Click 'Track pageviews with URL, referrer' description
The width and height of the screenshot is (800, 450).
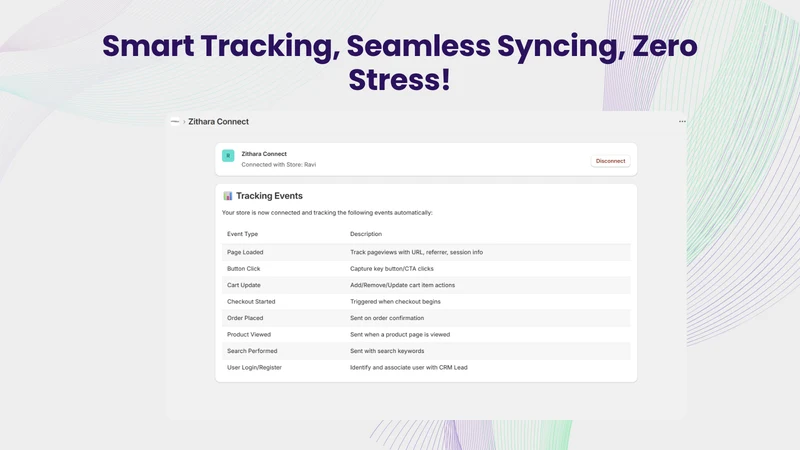[x=416, y=252]
